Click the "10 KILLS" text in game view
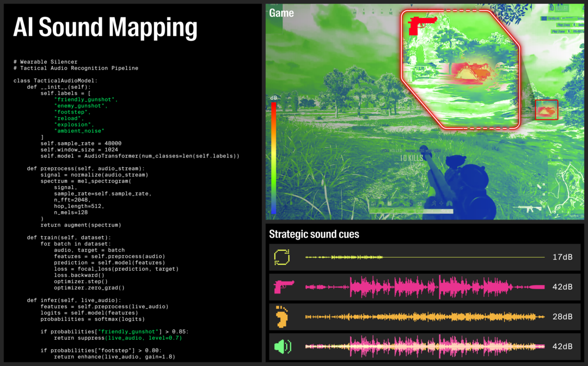The width and height of the screenshot is (588, 366). pos(412,158)
